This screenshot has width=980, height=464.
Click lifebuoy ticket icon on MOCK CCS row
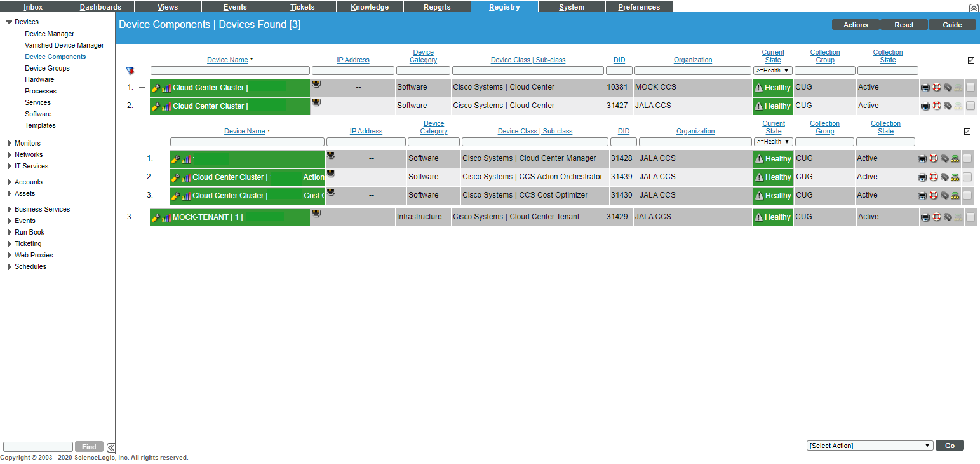[936, 88]
